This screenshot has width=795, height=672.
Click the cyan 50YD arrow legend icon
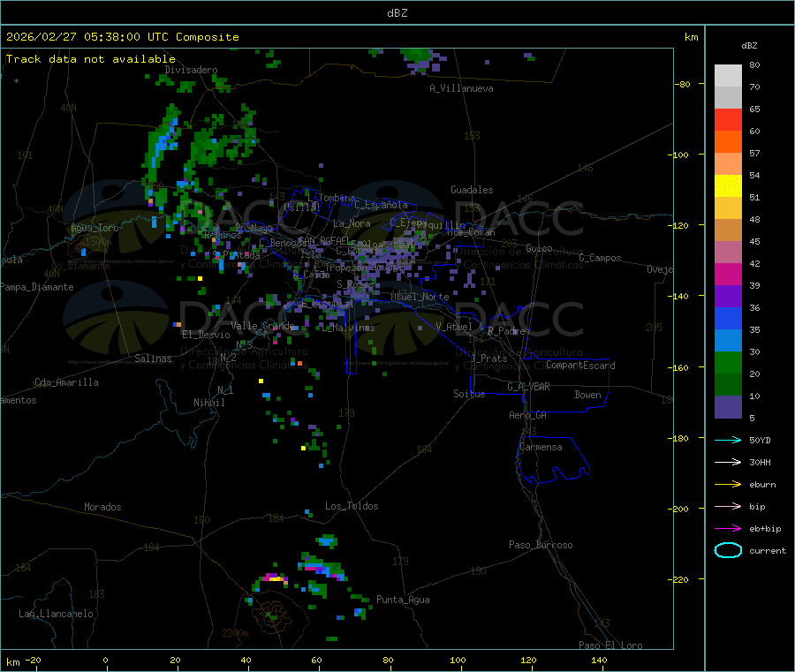click(728, 440)
